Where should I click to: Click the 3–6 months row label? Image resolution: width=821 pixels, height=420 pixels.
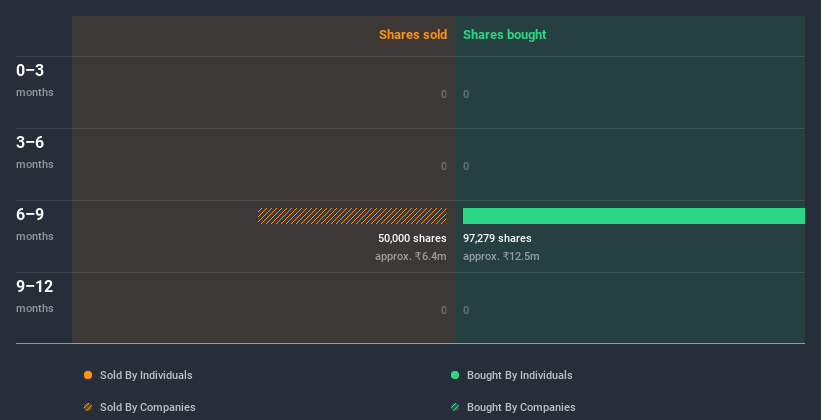pos(35,152)
